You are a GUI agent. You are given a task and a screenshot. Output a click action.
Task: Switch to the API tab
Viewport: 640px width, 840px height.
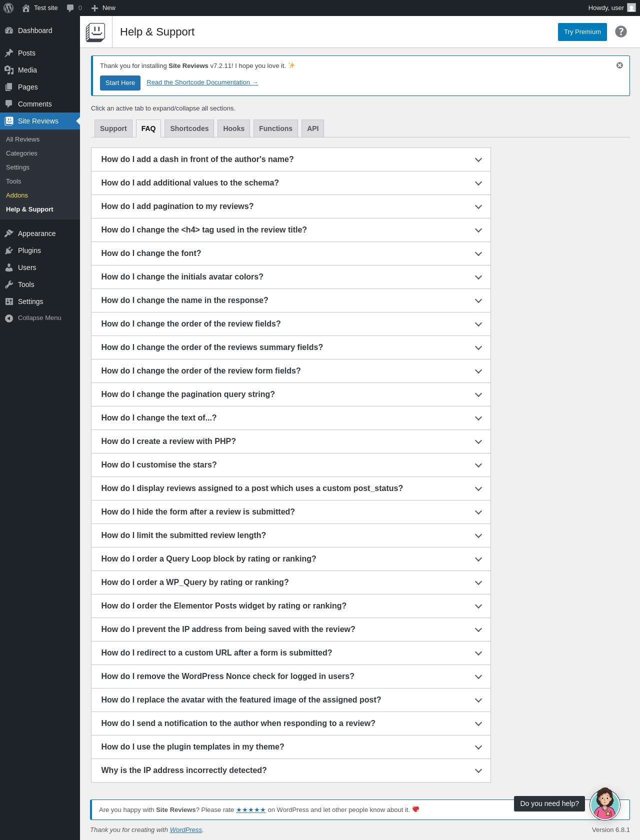coord(313,128)
